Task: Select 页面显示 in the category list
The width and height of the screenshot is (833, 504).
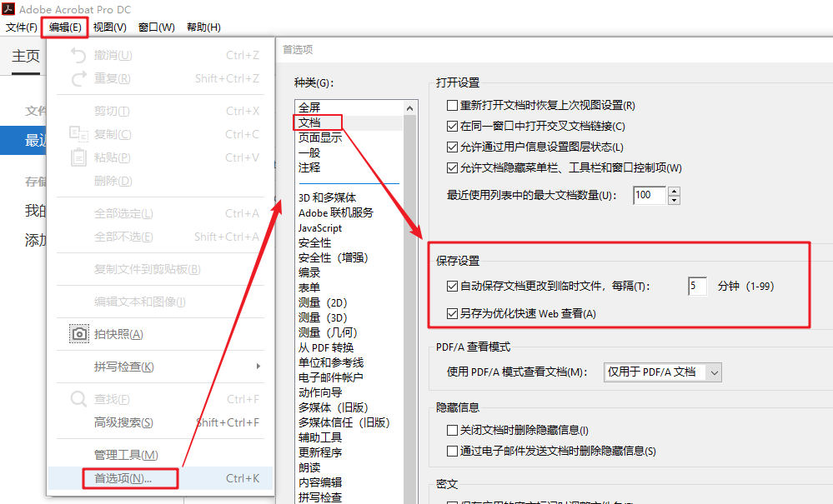Action: click(320, 137)
